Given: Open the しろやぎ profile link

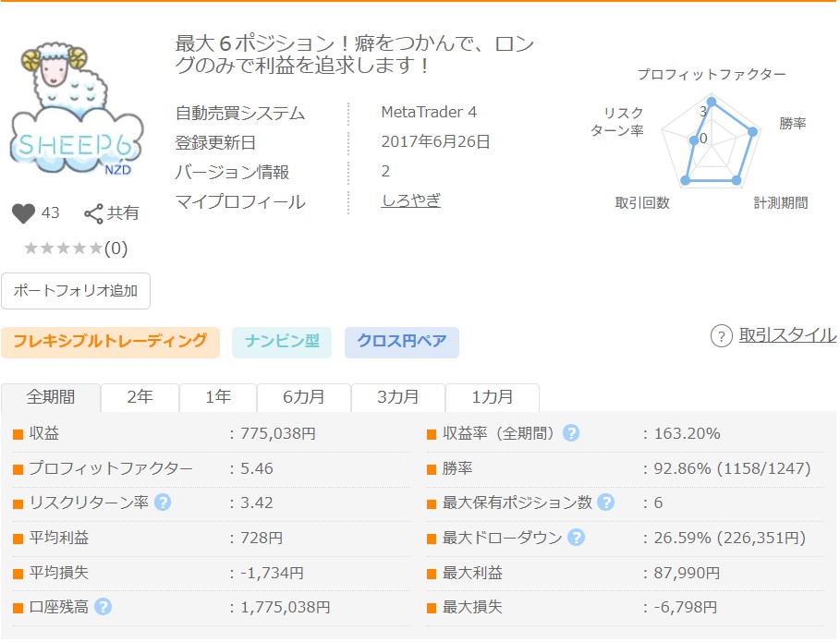Looking at the screenshot, I should pyautogui.click(x=410, y=200).
